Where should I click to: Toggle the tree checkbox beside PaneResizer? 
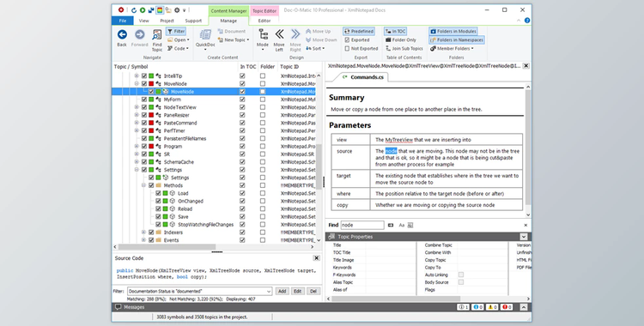tap(144, 115)
